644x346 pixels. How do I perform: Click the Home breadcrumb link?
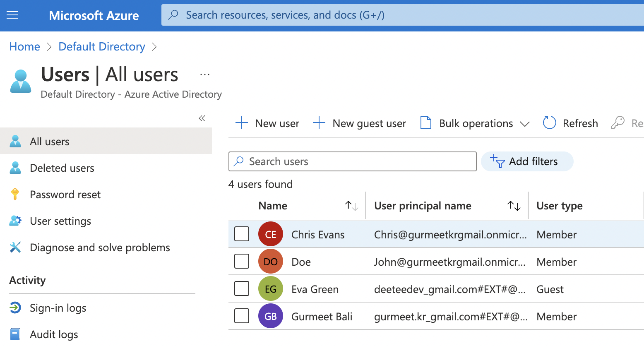click(24, 47)
